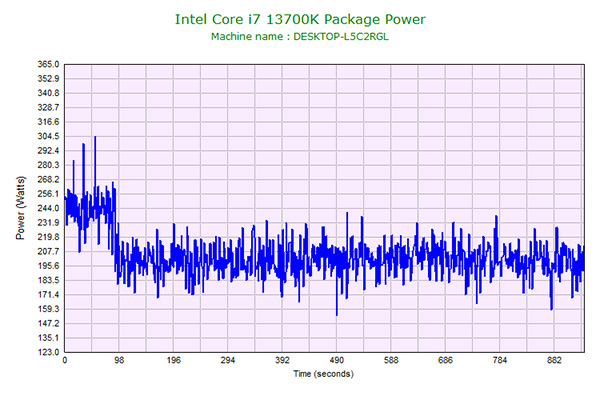This screenshot has width=600, height=400.
Task: Click the highest power spike near 304.5 watts
Action: pos(95,137)
